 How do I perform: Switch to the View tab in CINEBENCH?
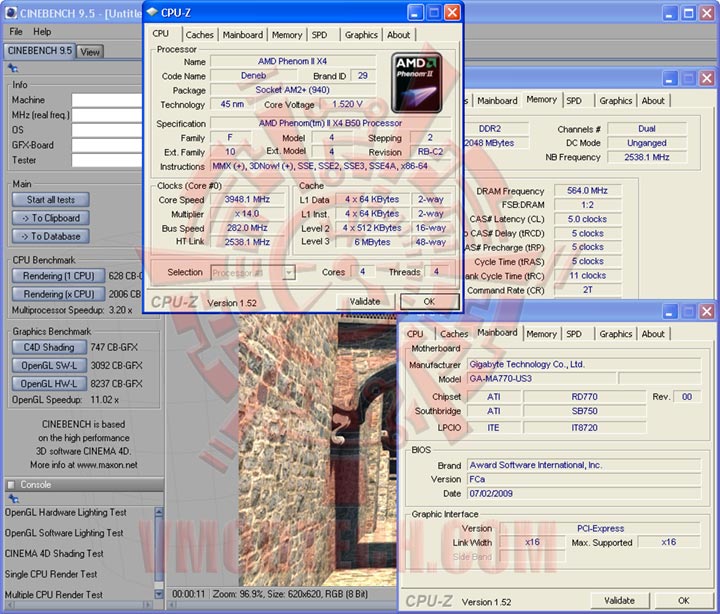point(90,52)
